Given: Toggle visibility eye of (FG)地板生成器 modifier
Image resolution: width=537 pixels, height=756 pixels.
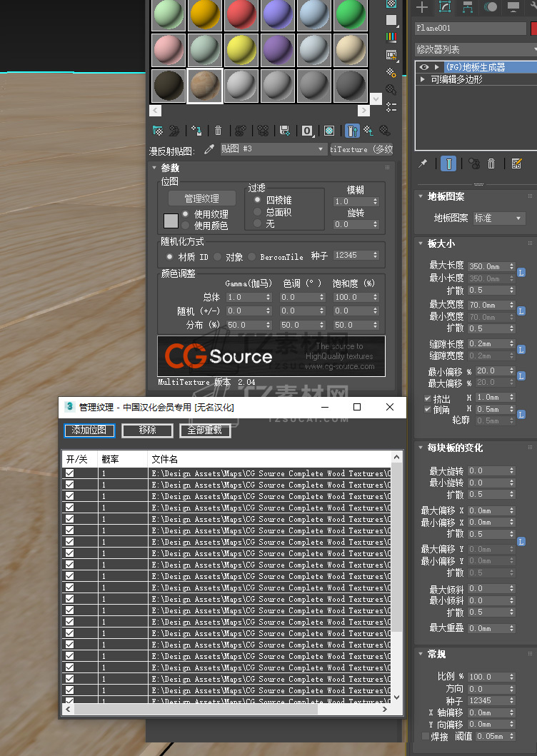Looking at the screenshot, I should coord(424,67).
